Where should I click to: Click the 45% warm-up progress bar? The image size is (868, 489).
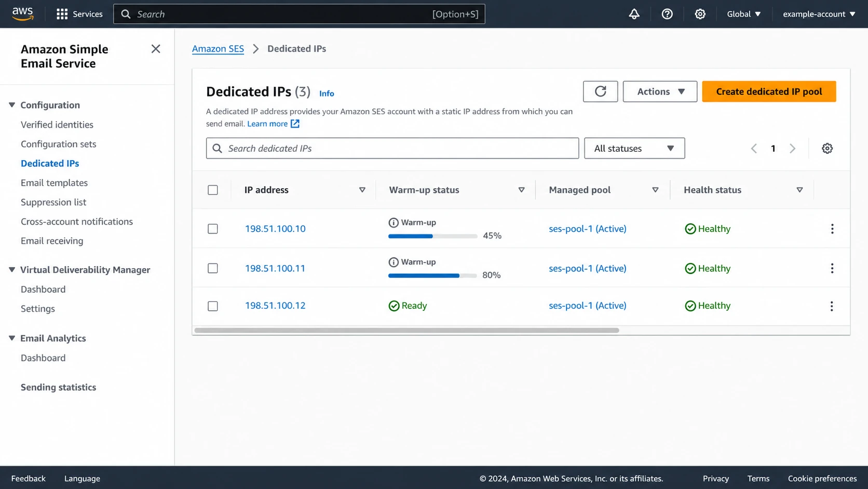pos(432,236)
